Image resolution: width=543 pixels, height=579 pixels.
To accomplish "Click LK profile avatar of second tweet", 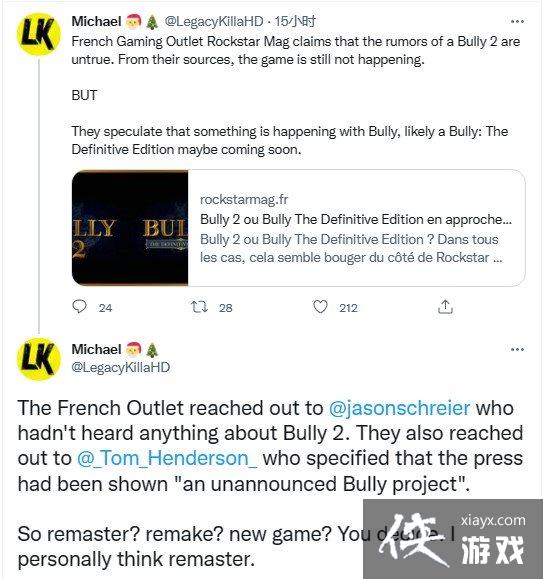I will [x=39, y=359].
